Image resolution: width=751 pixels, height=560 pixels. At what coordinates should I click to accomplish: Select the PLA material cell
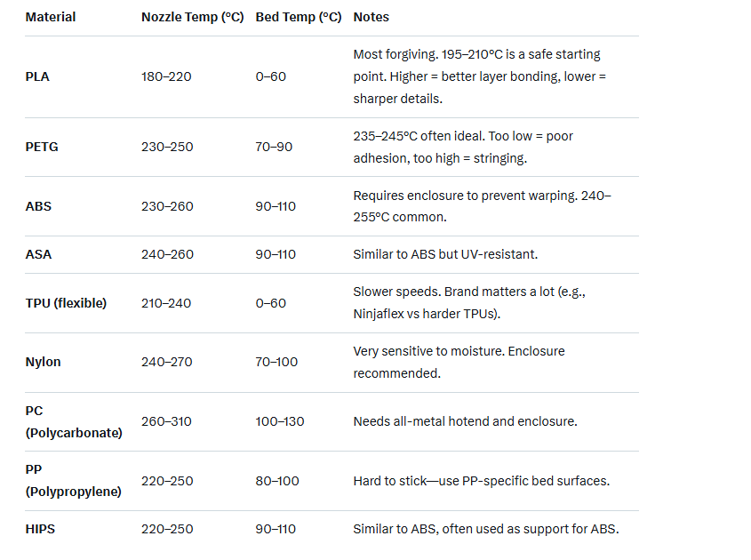37,76
